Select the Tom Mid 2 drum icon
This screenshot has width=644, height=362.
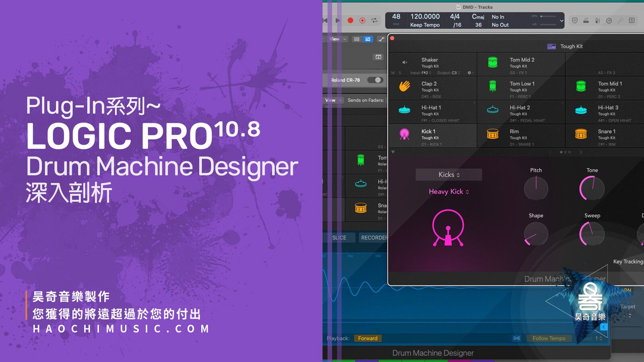[493, 62]
